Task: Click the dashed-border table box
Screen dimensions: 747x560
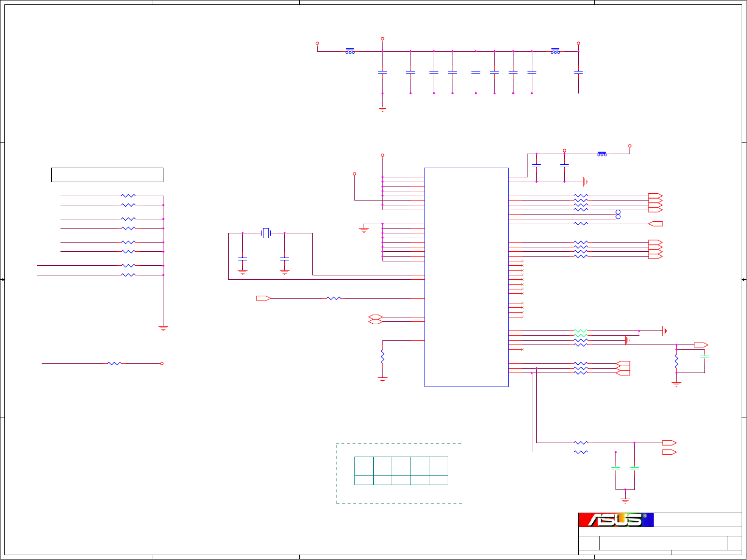Action: tap(399, 474)
